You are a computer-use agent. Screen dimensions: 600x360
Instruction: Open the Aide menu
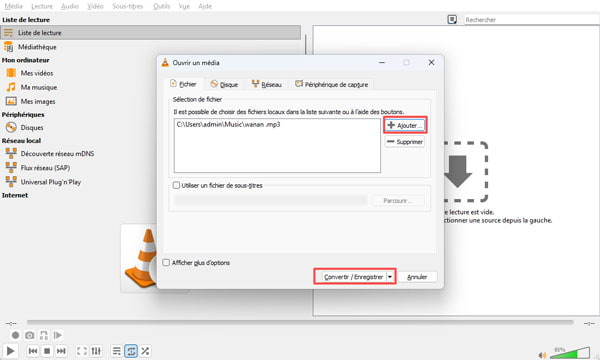coord(205,6)
